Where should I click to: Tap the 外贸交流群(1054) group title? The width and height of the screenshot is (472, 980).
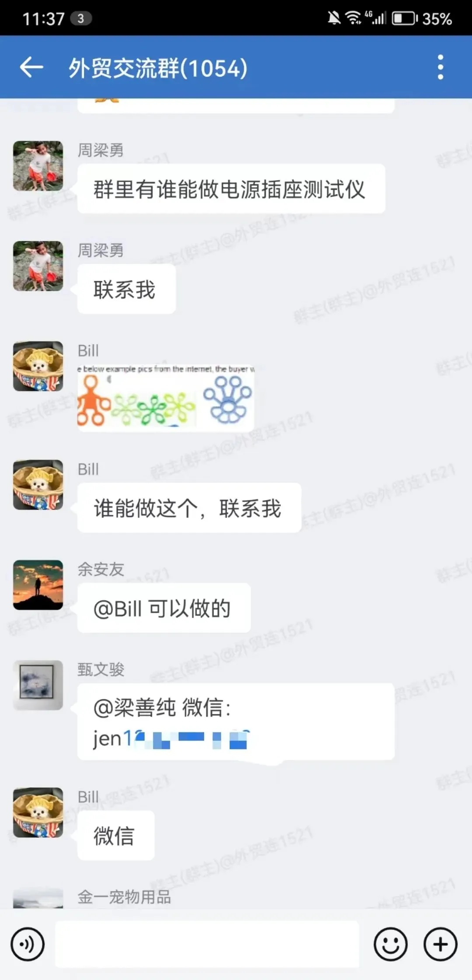[x=158, y=68]
